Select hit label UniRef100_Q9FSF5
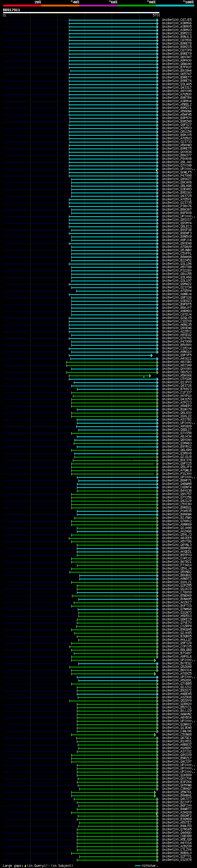 [177, 355]
